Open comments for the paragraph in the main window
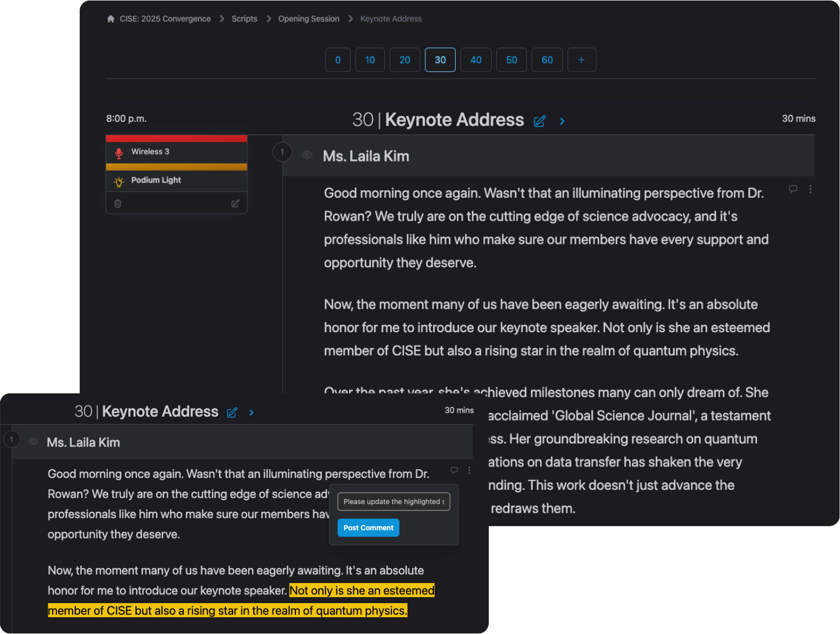Image resolution: width=840 pixels, height=634 pixels. pyautogui.click(x=793, y=189)
